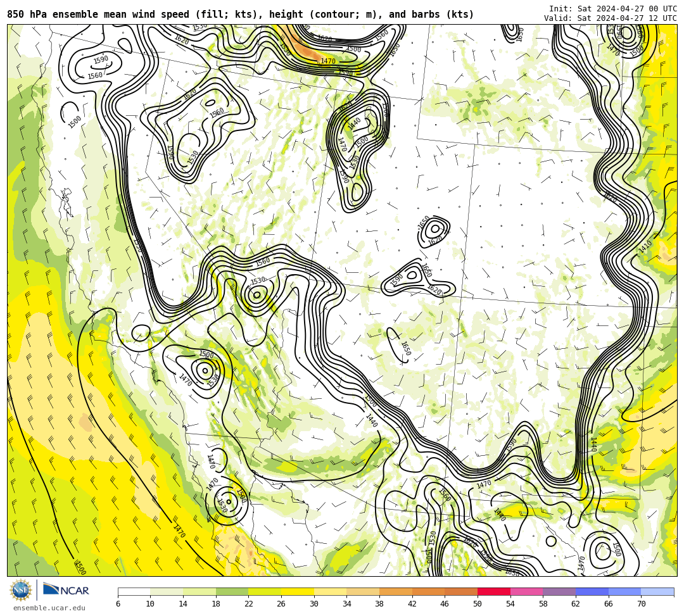Click the 1410 height contour label

645,248
